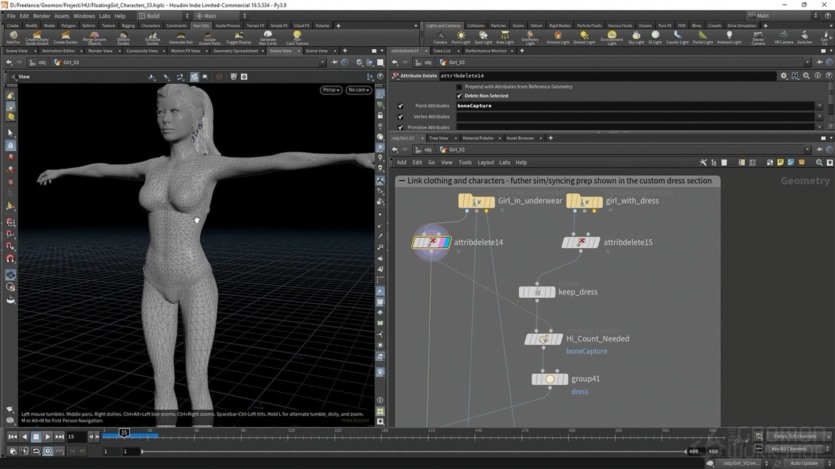The width and height of the screenshot is (835, 469).
Task: Switch to the Performance Monitor tab
Action: [x=486, y=51]
